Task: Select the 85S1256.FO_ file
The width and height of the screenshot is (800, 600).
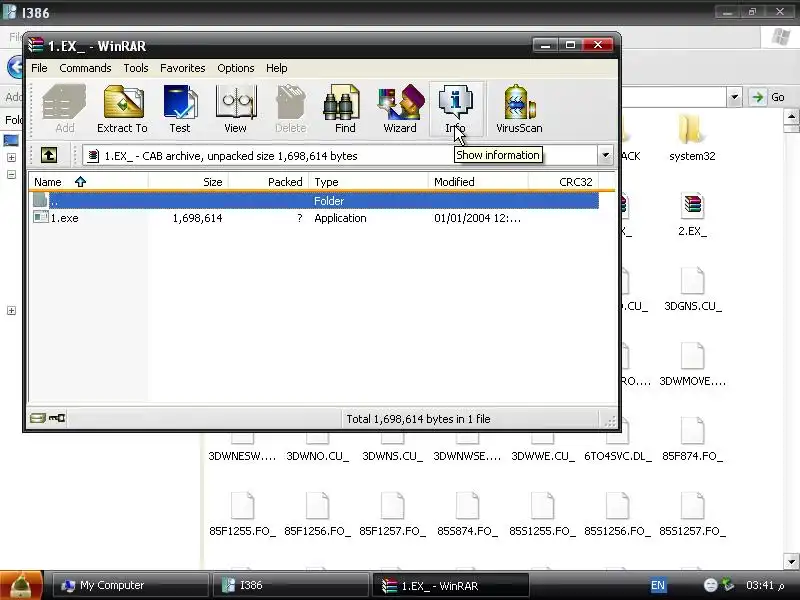Action: [617, 514]
